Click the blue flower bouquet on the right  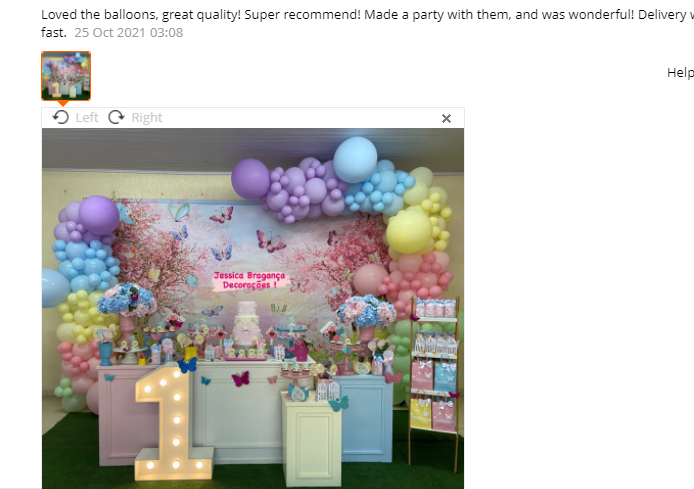366,312
